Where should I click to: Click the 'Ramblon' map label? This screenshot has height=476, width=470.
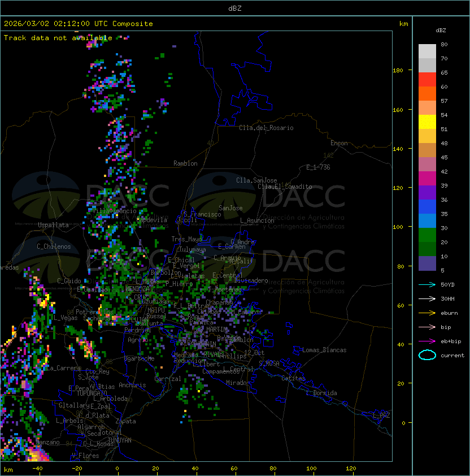pyautogui.click(x=185, y=163)
